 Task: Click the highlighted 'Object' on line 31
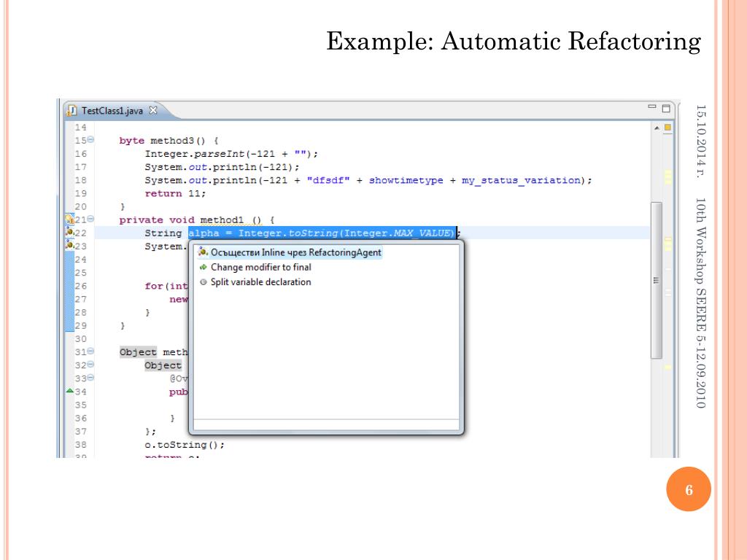coord(138,352)
